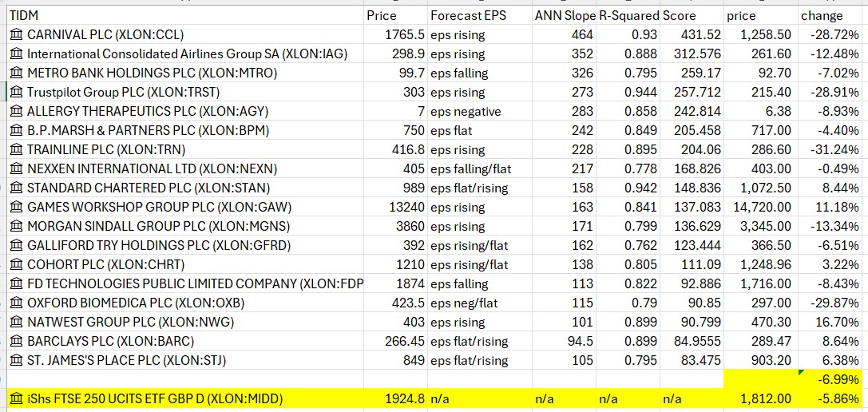
Task: Select the change header cell
Action: point(830,15)
